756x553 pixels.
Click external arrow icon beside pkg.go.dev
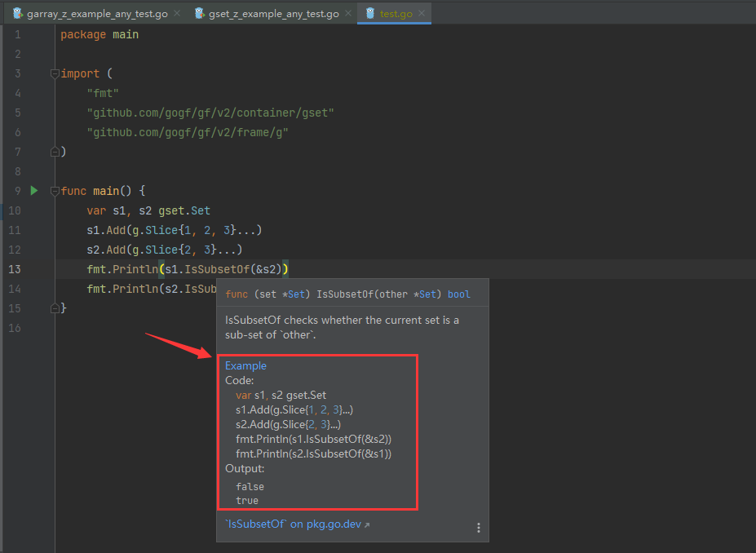tap(367, 525)
